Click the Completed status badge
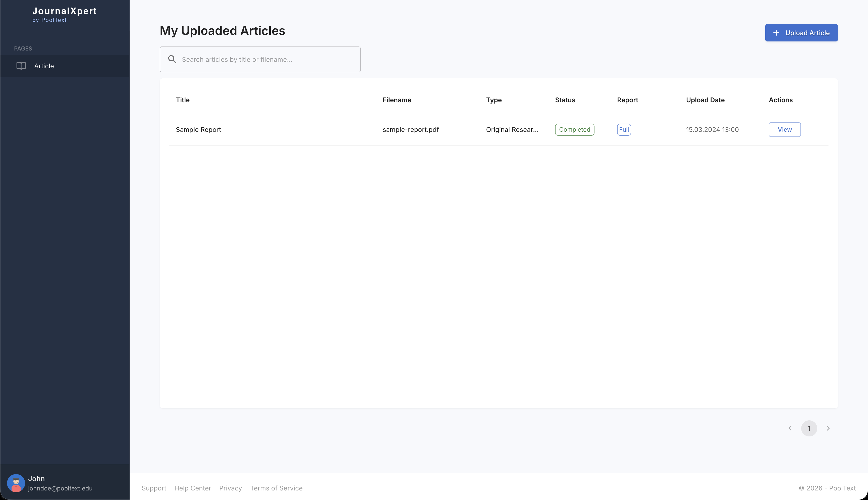 (575, 129)
